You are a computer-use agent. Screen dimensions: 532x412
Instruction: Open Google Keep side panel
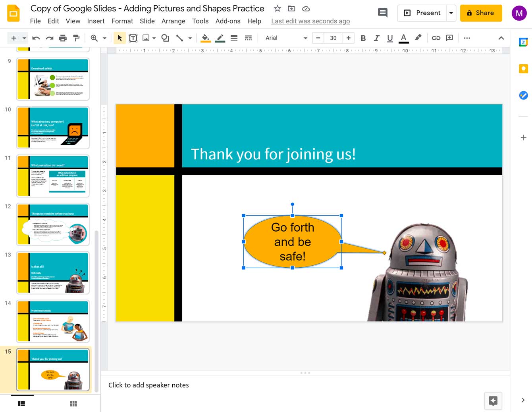(x=523, y=69)
